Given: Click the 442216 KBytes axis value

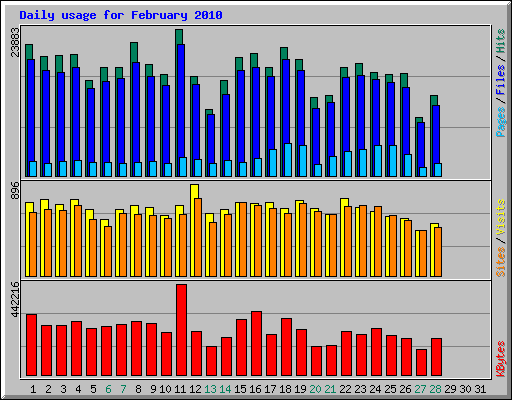Looking at the screenshot, I should click(x=15, y=300).
